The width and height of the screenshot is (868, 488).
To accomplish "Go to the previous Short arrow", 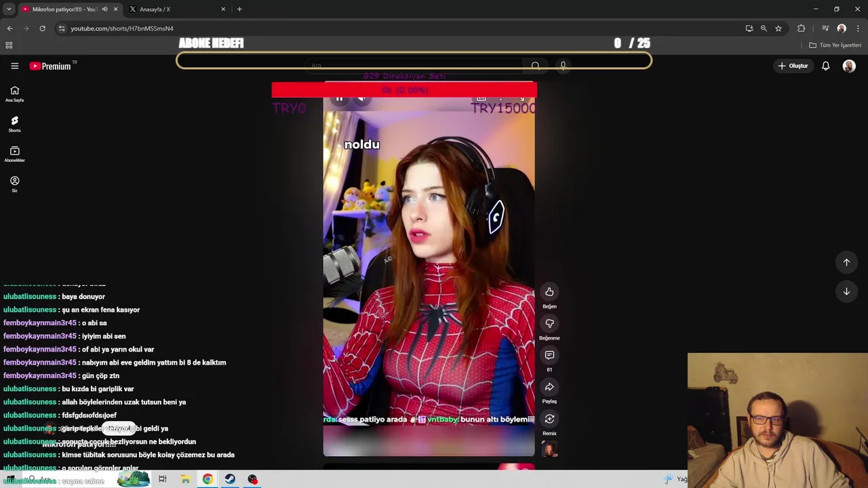I will pyautogui.click(x=846, y=262).
